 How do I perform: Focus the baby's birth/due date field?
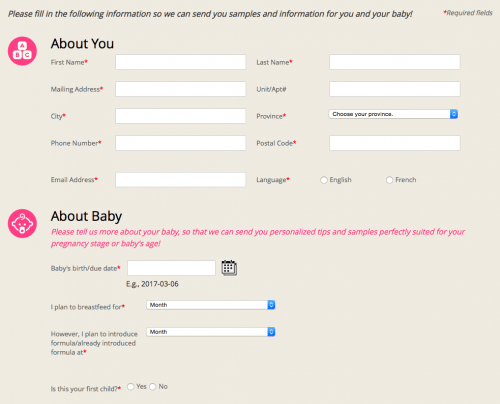point(171,268)
